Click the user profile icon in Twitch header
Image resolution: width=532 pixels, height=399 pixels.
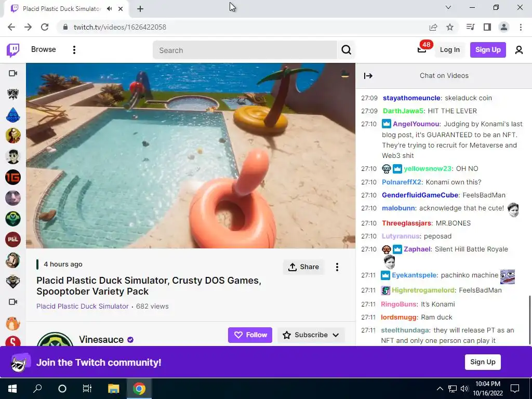(519, 50)
